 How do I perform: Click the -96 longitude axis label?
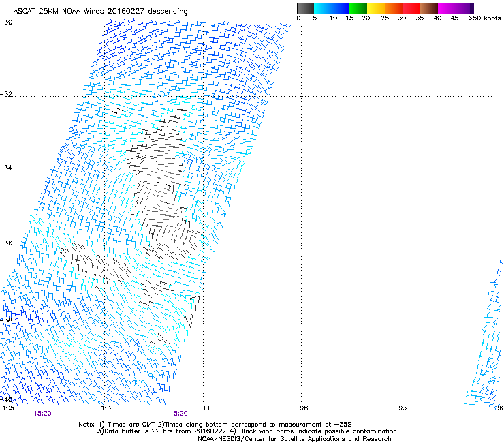[302, 408]
